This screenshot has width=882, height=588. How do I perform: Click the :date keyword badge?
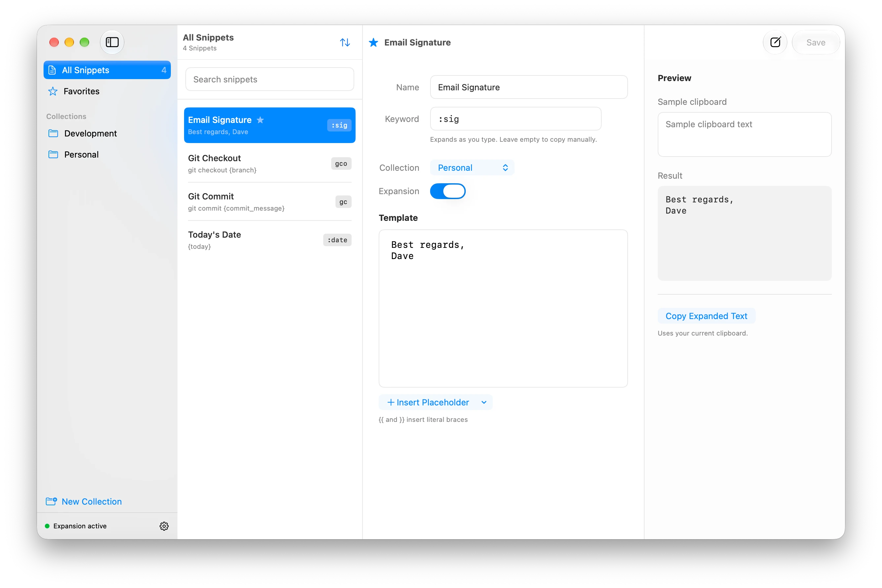[x=337, y=240]
